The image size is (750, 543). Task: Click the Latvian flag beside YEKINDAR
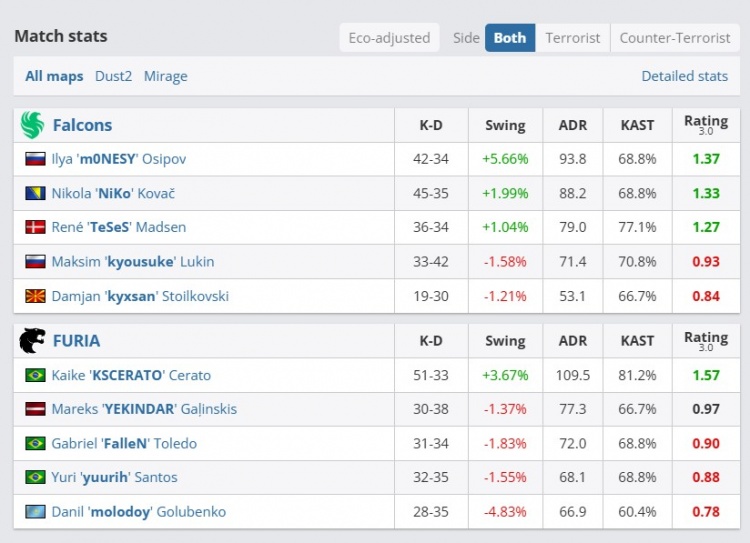tap(35, 409)
